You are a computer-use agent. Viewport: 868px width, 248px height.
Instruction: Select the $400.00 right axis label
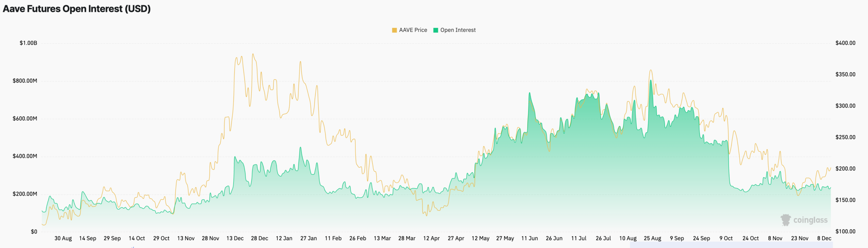845,43
